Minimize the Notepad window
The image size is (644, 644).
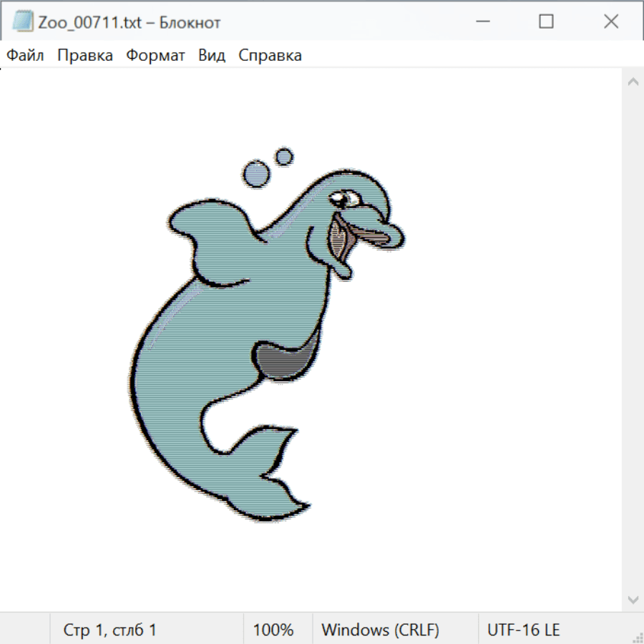point(482,21)
